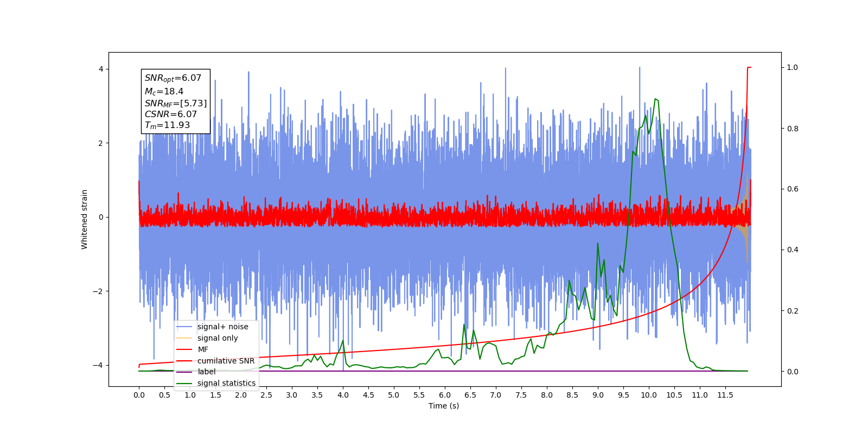Screen dimensions: 868x434
Task: Click the 'Whitened strain' y-axis label
Action: click(x=84, y=219)
